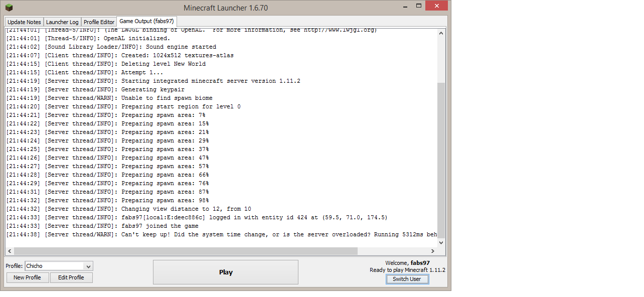
Task: Open the Profile dropdown showing Chicho
Action: (59, 266)
